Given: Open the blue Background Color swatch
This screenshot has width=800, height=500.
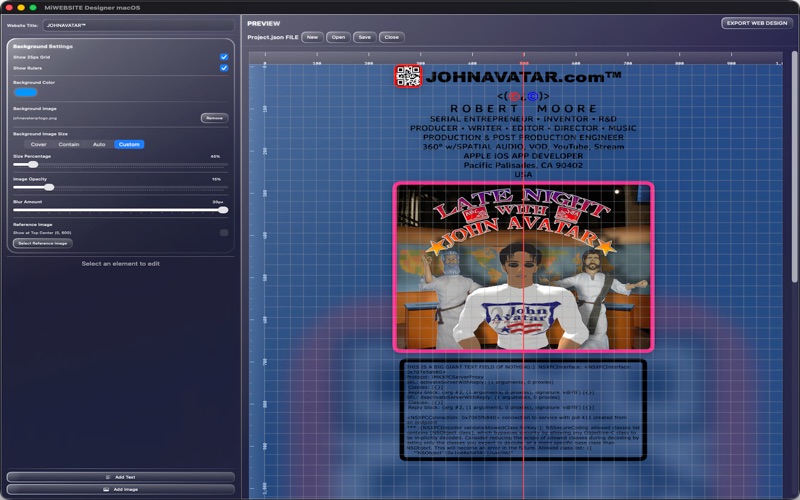Looking at the screenshot, I should [x=26, y=92].
